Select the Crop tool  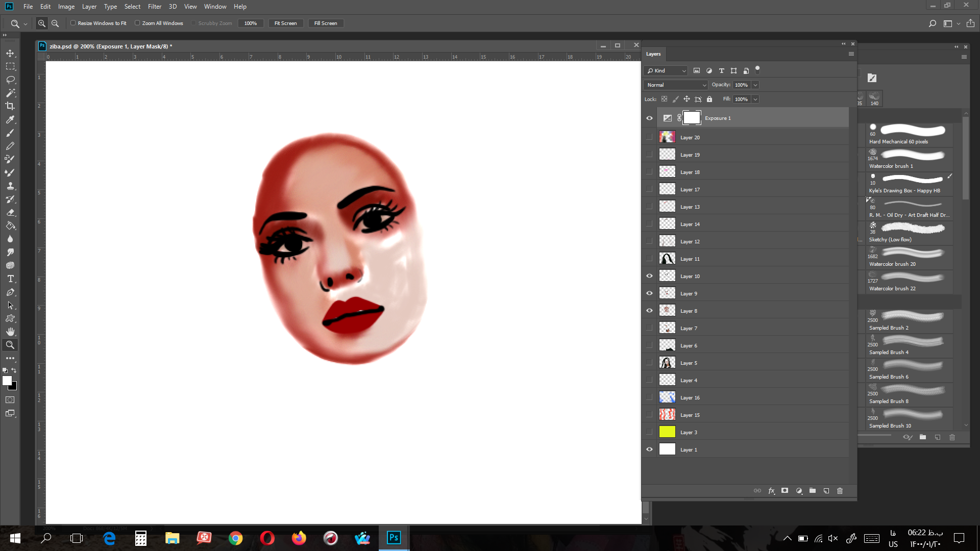click(x=10, y=106)
